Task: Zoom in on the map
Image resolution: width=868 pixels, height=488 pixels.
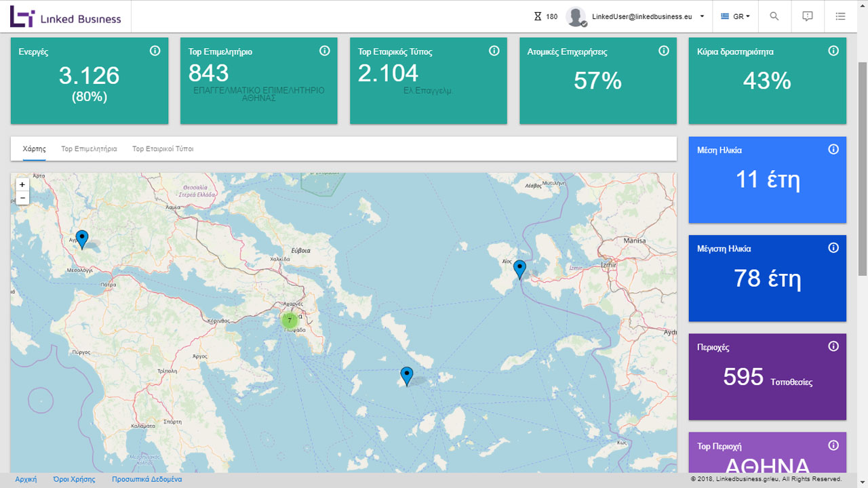Action: click(x=22, y=184)
